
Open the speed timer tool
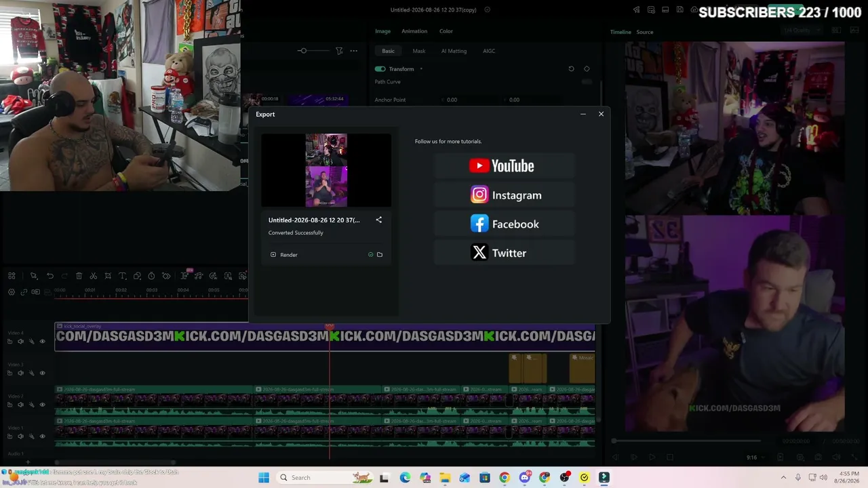(x=151, y=276)
